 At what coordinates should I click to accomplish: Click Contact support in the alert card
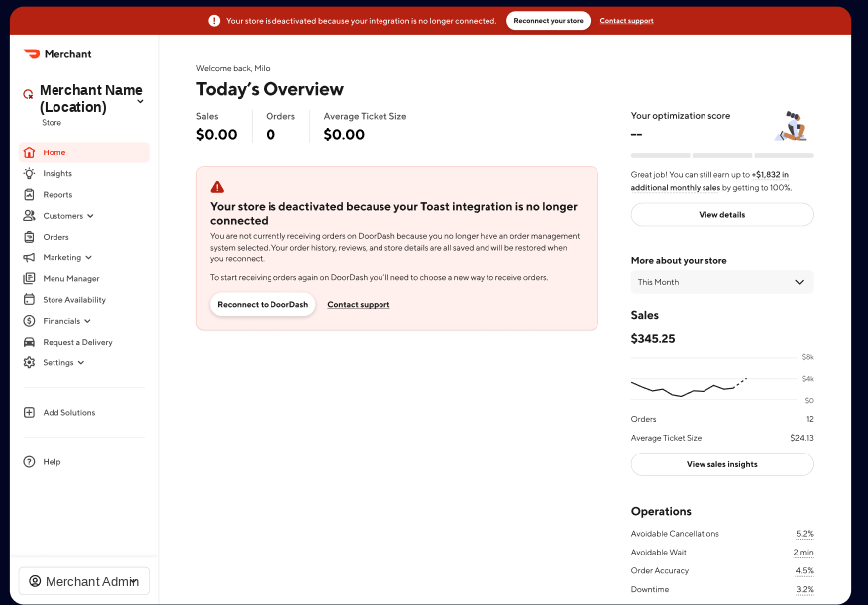click(358, 305)
